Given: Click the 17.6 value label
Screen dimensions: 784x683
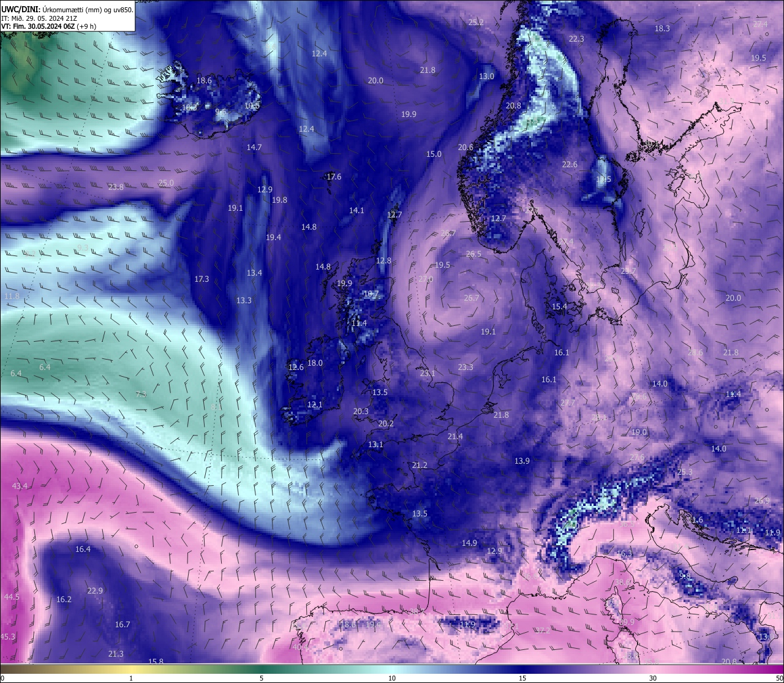Looking at the screenshot, I should 334,176.
